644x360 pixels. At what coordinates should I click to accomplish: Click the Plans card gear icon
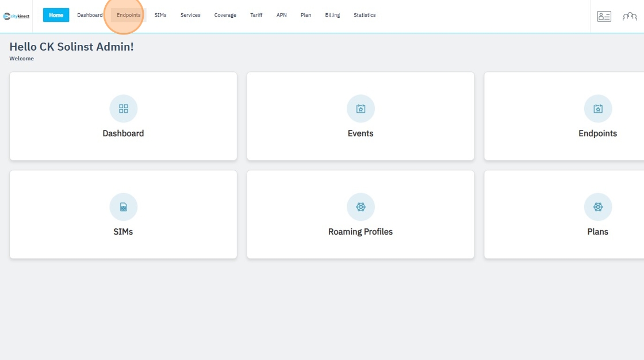coord(598,206)
